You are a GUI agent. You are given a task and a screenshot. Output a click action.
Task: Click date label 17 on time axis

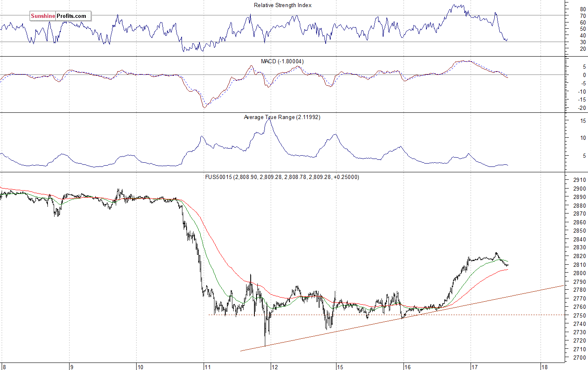(x=474, y=367)
